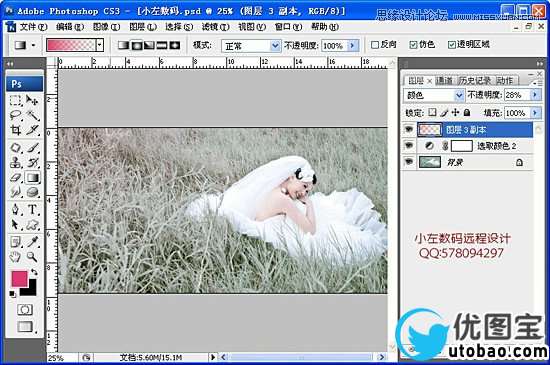Open layer opacity 28% slider arrow

click(x=535, y=95)
